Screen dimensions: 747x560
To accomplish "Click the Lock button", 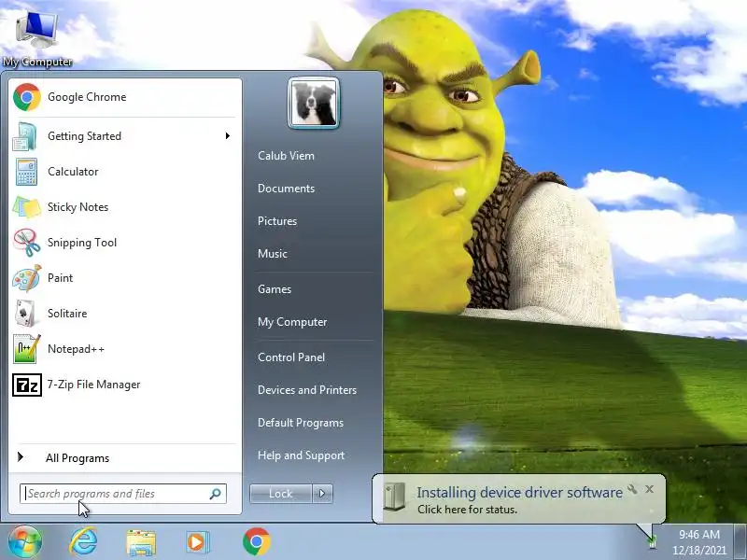I will click(281, 494).
